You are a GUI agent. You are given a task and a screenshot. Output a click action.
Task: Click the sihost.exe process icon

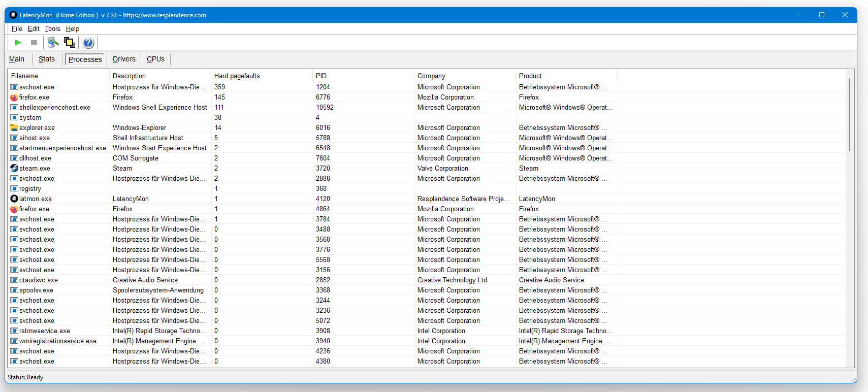(x=14, y=138)
